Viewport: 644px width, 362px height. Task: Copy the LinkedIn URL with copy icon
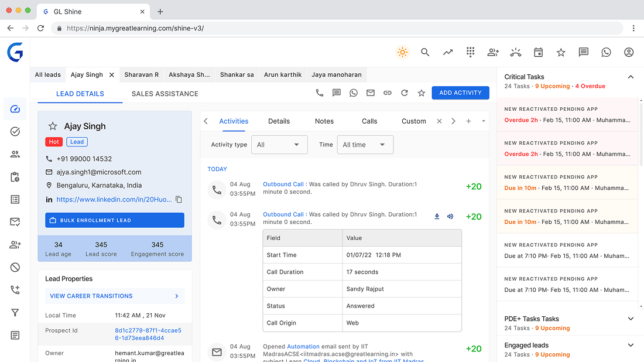179,200
